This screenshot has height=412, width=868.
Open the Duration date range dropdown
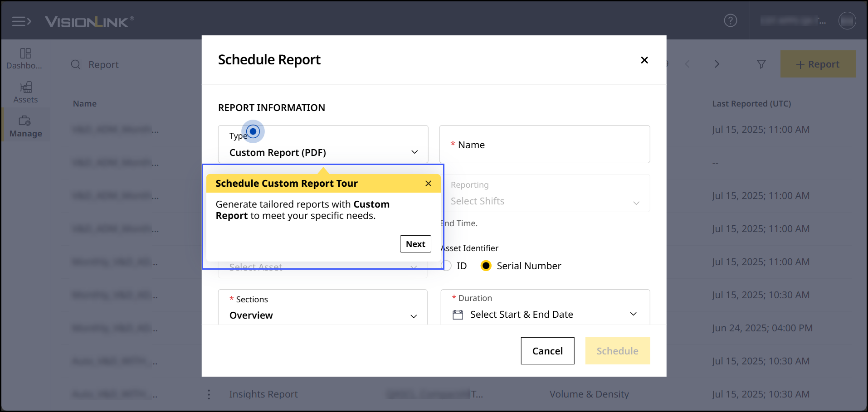[x=545, y=314]
